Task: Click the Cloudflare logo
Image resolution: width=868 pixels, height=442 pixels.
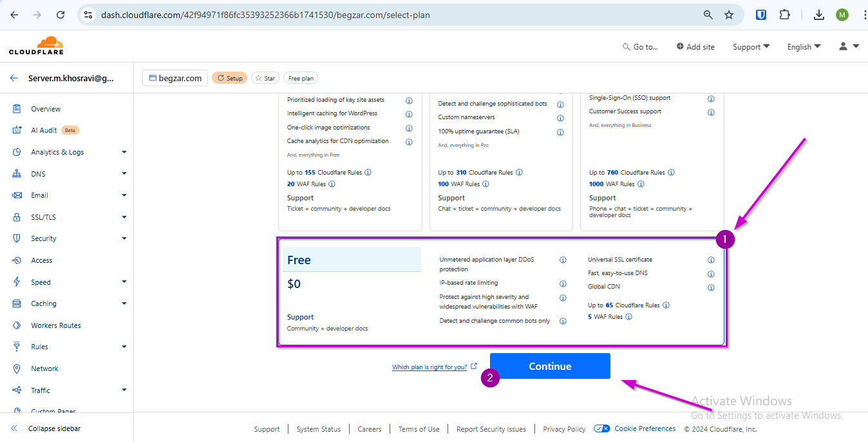Action: pyautogui.click(x=37, y=45)
